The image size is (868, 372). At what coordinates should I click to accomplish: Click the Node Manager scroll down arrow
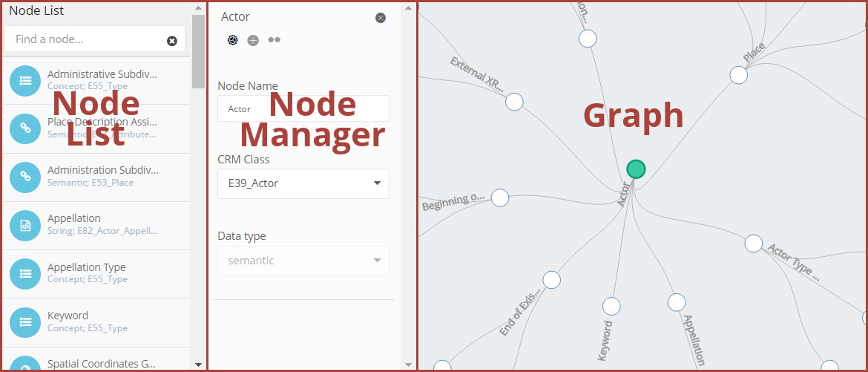click(409, 365)
